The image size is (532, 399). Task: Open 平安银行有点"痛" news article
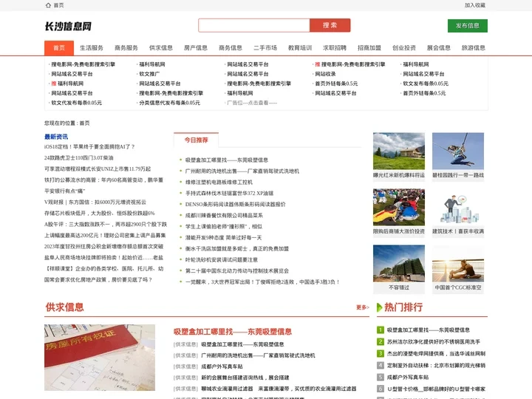[65, 191]
